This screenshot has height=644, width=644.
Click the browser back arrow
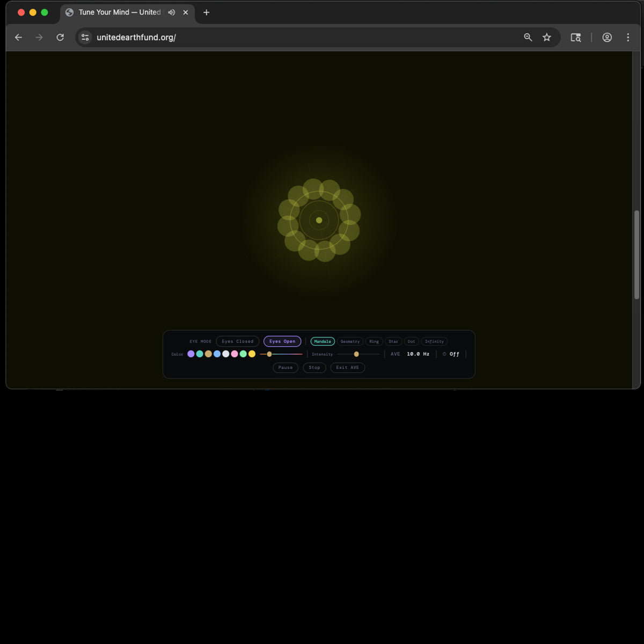[x=18, y=38]
